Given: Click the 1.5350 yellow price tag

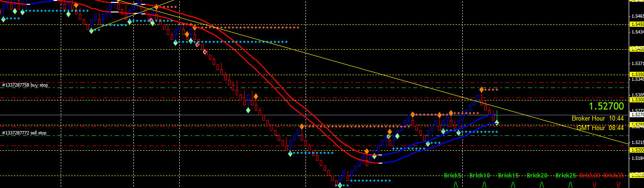Looking at the screenshot, I should [637, 75].
